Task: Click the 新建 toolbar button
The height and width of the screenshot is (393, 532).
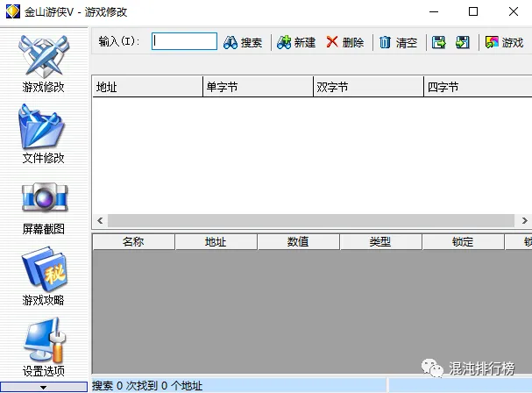Action: [x=296, y=42]
